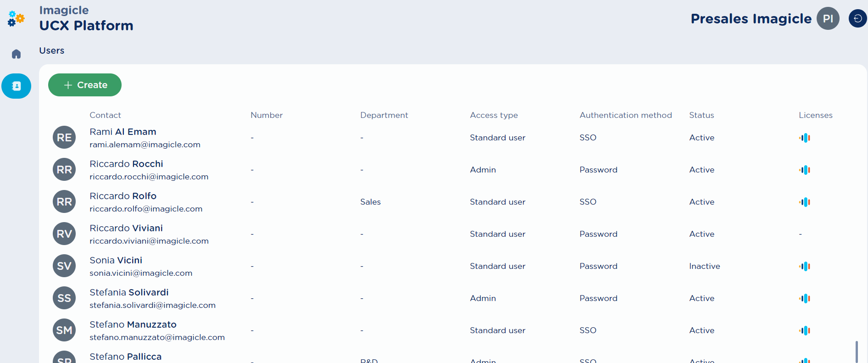Click the Inactive status for Sonia Vicini
The width and height of the screenshot is (868, 363).
(705, 266)
